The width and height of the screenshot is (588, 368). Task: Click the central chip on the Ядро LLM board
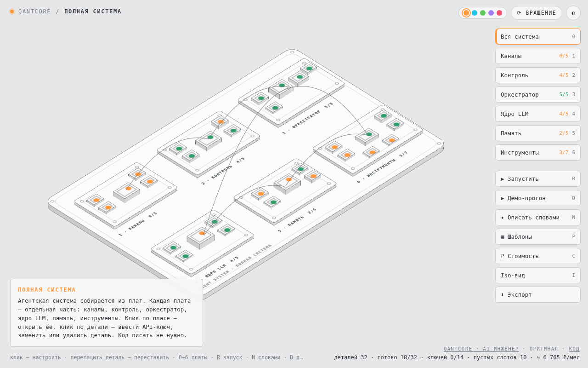[201, 237]
